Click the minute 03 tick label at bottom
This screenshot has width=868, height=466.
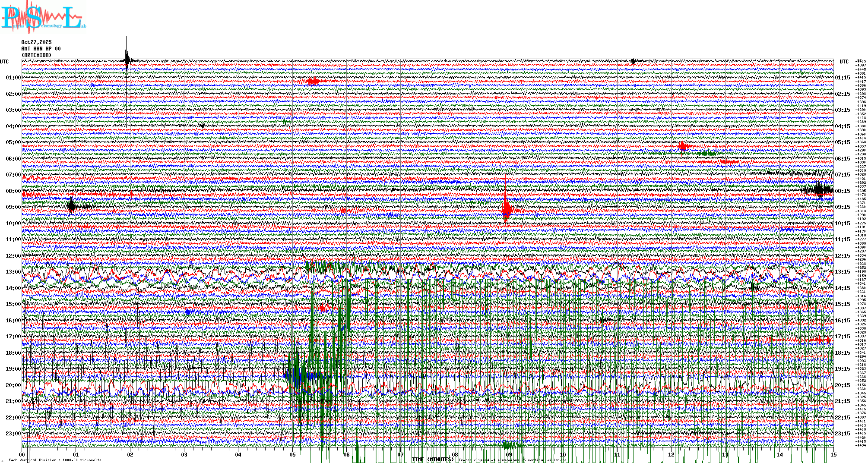point(184,454)
